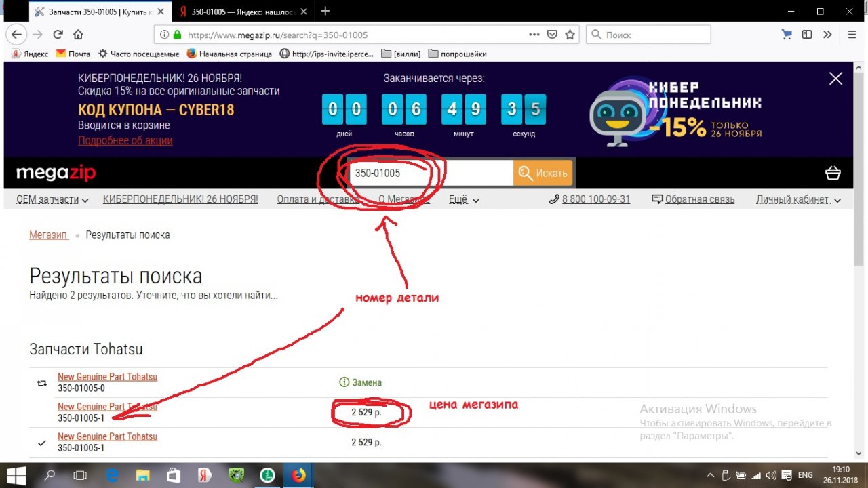Image resolution: width=868 pixels, height=488 pixels.
Task: Expand the Ещё menu
Action: (464, 199)
